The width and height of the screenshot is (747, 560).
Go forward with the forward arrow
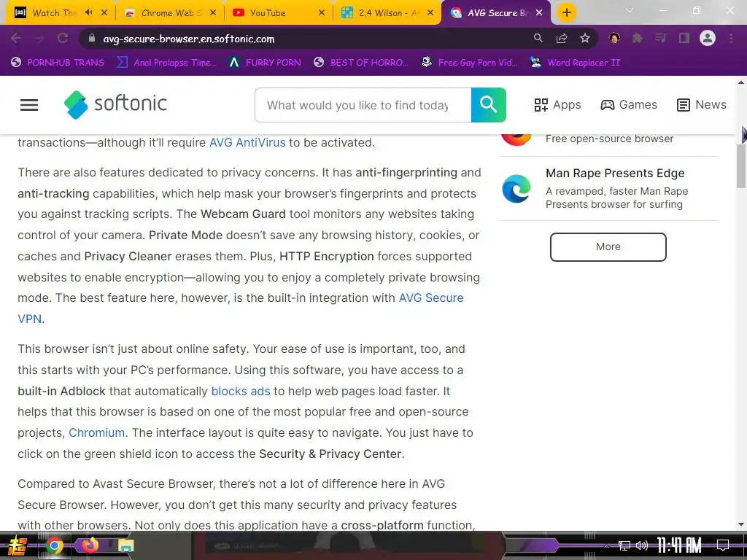pyautogui.click(x=39, y=39)
